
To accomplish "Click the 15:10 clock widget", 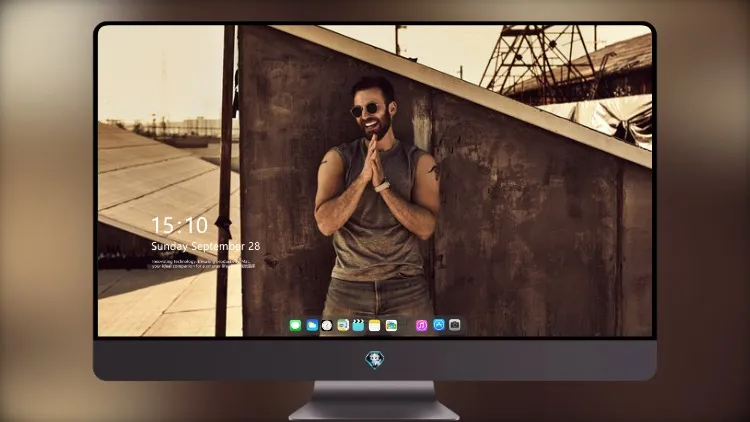I will [x=179, y=225].
